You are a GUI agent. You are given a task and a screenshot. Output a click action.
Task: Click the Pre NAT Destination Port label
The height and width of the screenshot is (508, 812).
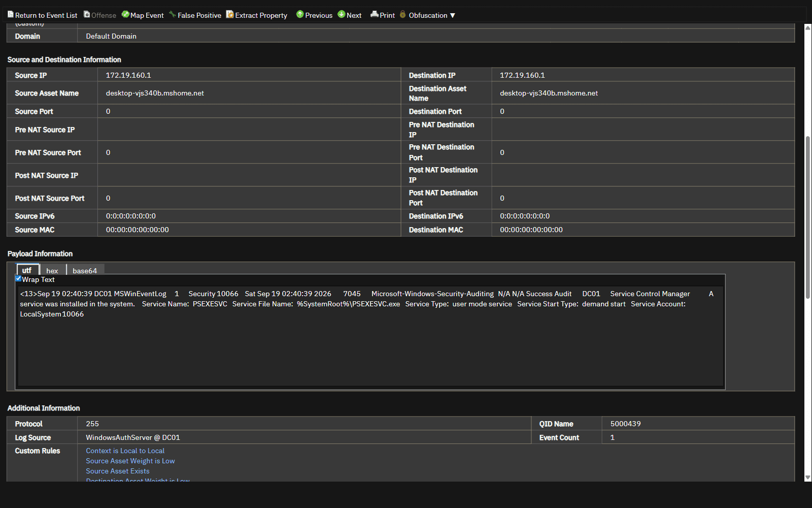coord(442,152)
